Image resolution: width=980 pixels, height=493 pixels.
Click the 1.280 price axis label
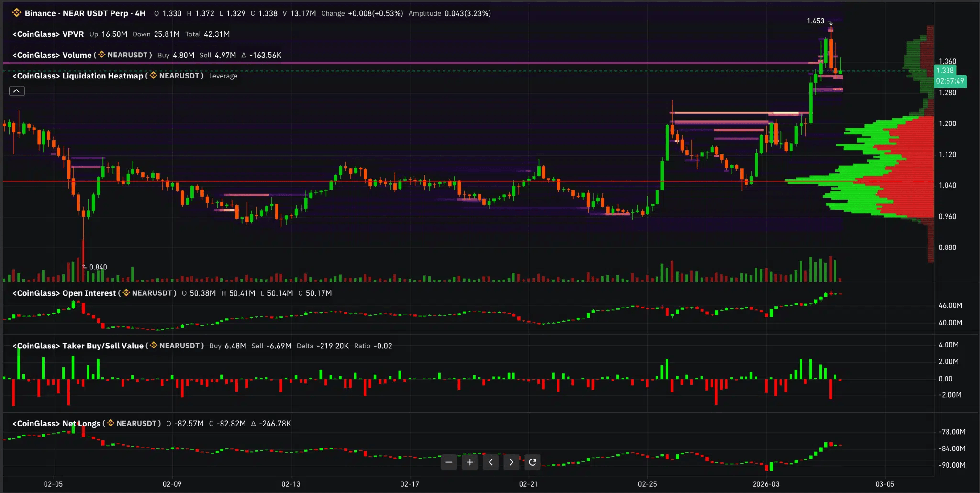947,92
